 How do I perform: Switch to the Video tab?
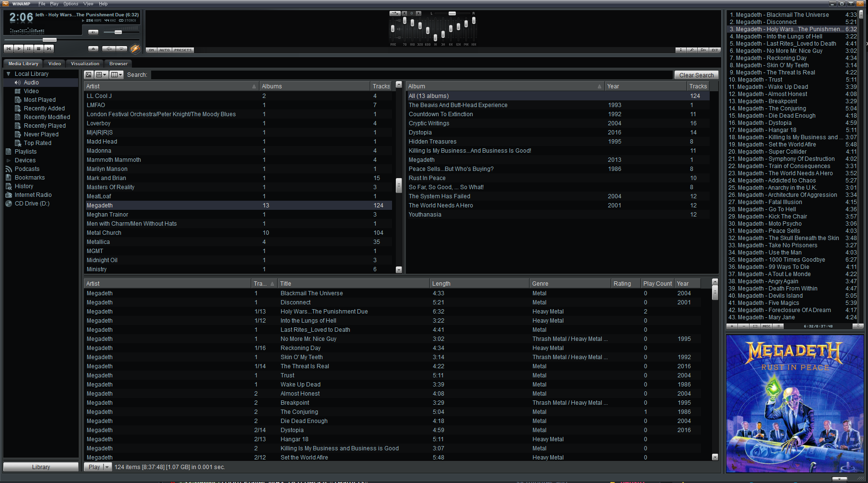[x=55, y=64]
